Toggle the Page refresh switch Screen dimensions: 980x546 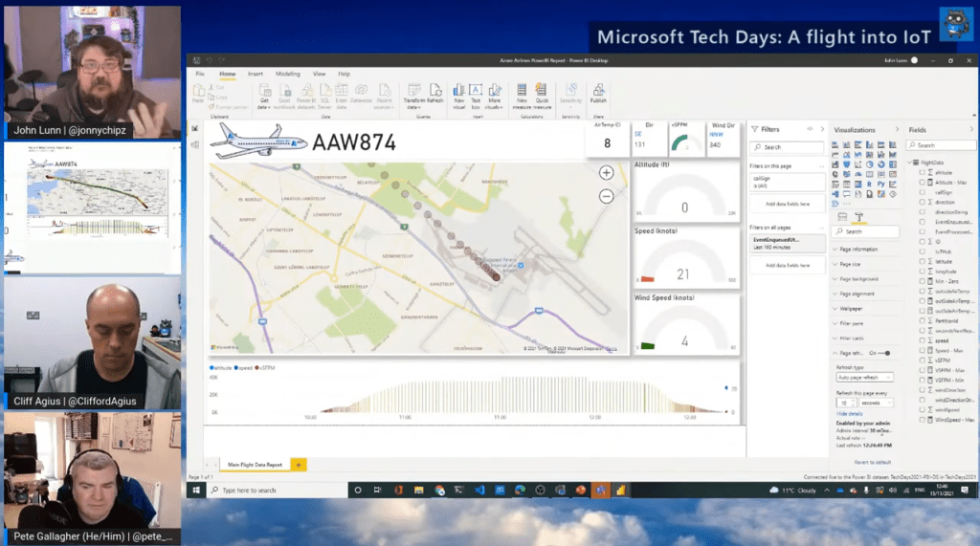885,353
